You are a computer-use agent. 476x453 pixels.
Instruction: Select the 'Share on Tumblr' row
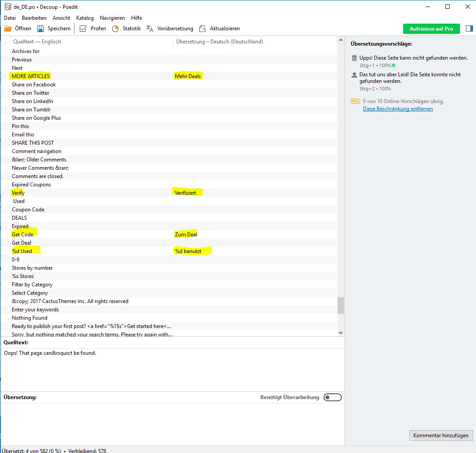point(169,109)
